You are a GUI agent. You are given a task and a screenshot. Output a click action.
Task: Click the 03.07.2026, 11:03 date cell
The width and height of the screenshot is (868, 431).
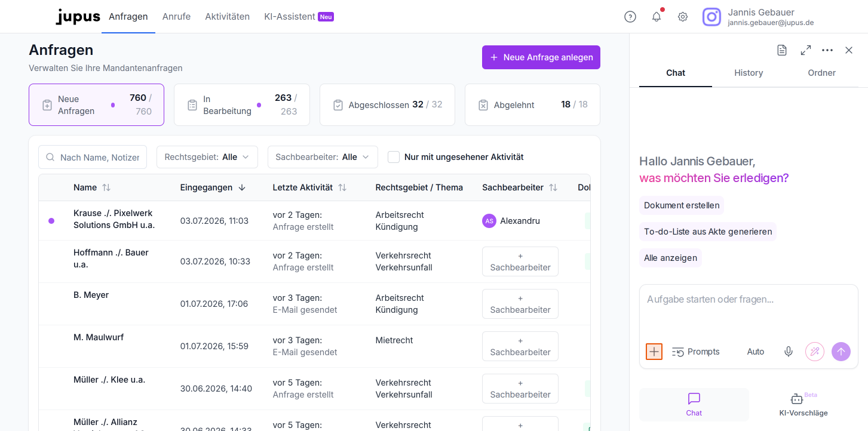coord(214,221)
